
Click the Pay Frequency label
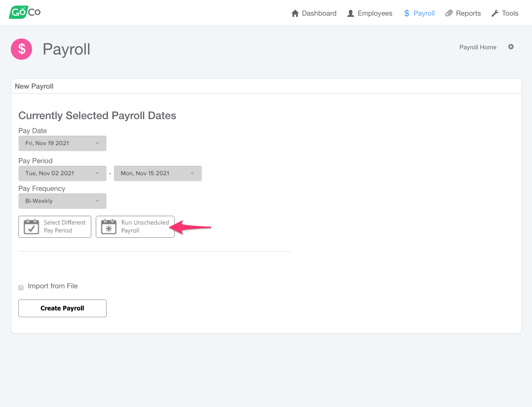click(42, 188)
